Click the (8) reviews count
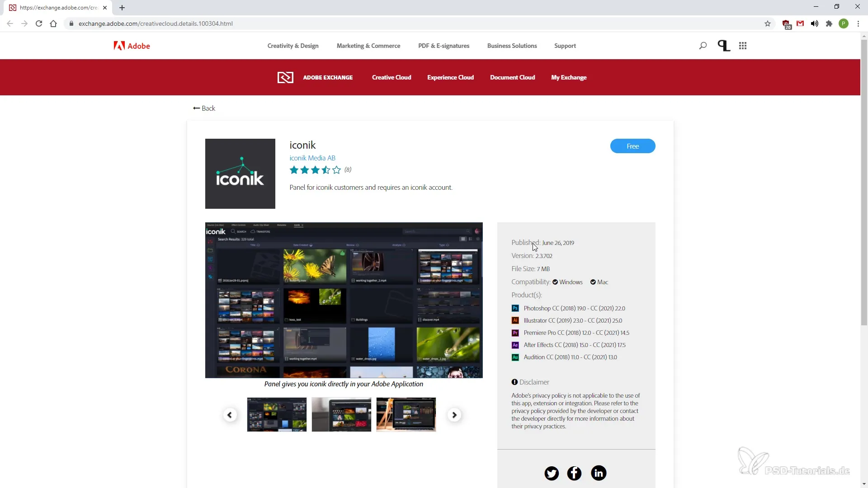Viewport: 868px width, 488px height. click(348, 169)
